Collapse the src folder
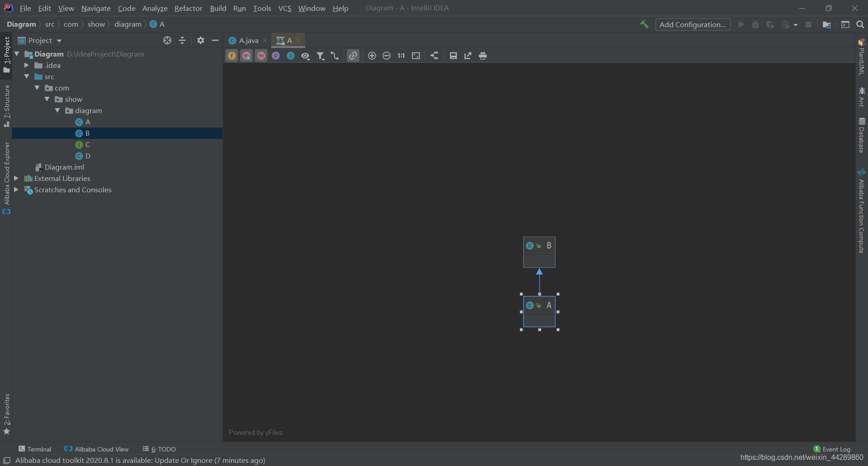Image resolution: width=868 pixels, height=466 pixels. pos(27,76)
